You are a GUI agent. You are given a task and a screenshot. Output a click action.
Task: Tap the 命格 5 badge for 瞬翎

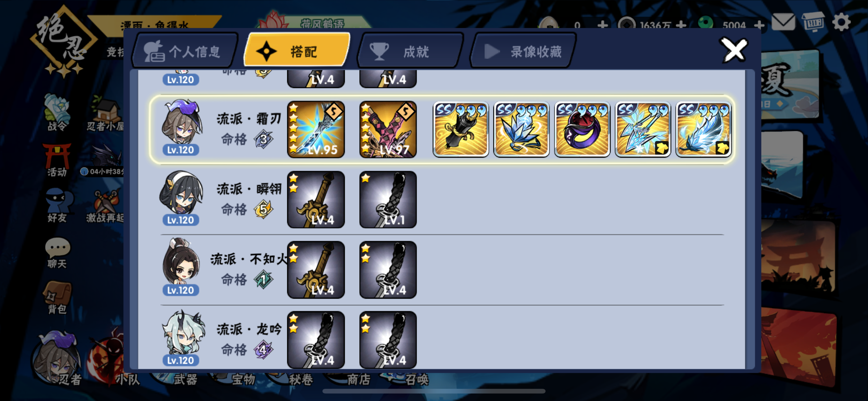point(263,209)
